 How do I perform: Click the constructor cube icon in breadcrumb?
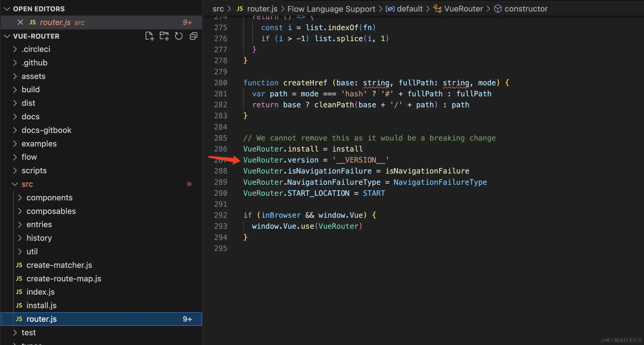pyautogui.click(x=497, y=9)
